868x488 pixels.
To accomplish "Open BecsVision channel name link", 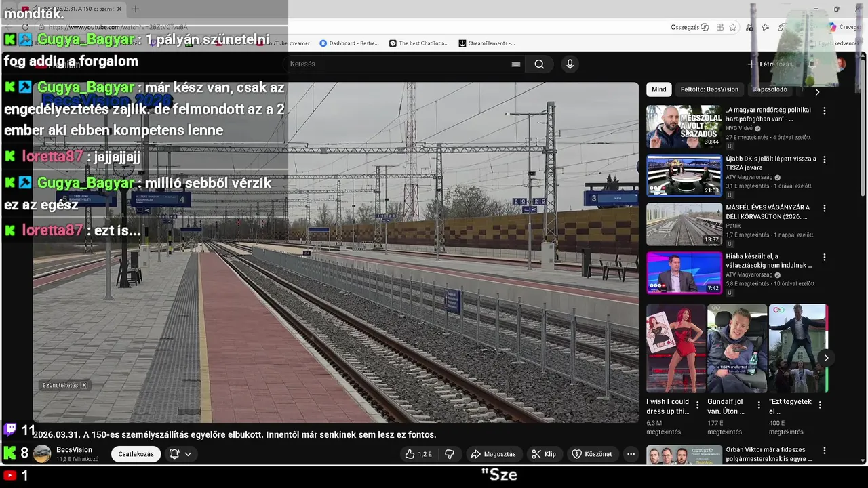I will 74,450.
